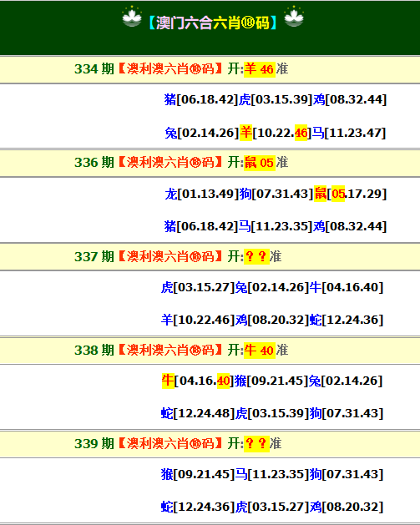The width and height of the screenshot is (420, 525).
Task: Click highlighted 40 number in 牛 bracket
Action: [x=224, y=381]
